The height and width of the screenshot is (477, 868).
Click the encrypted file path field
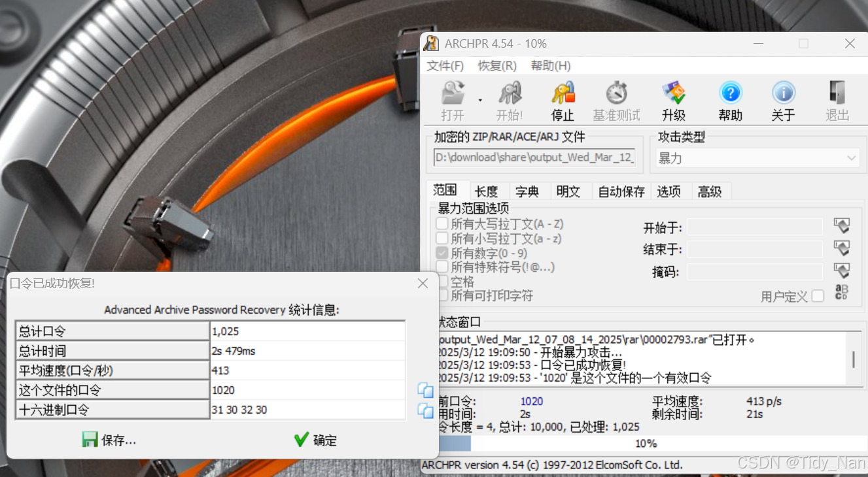pos(534,157)
